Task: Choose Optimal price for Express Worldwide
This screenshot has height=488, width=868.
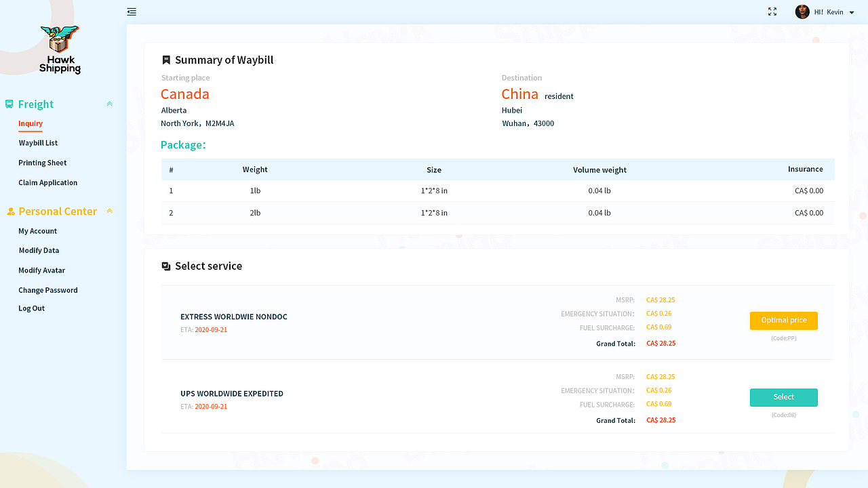Action: click(783, 321)
